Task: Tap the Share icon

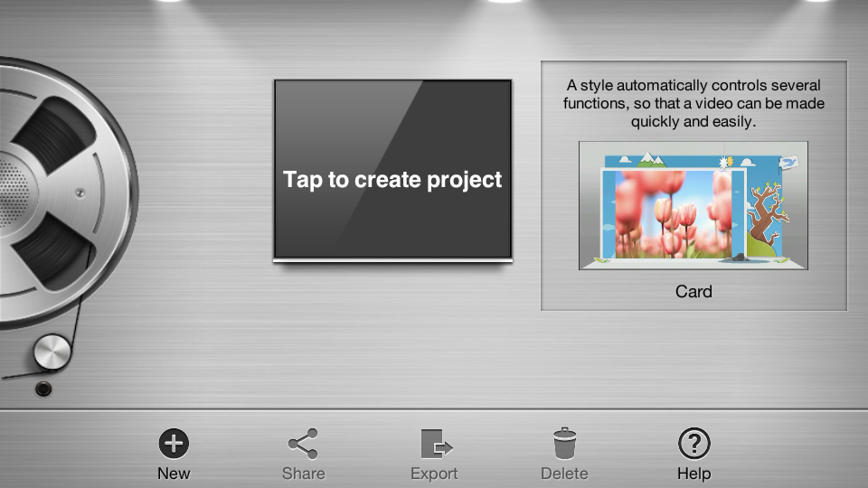Action: click(303, 444)
